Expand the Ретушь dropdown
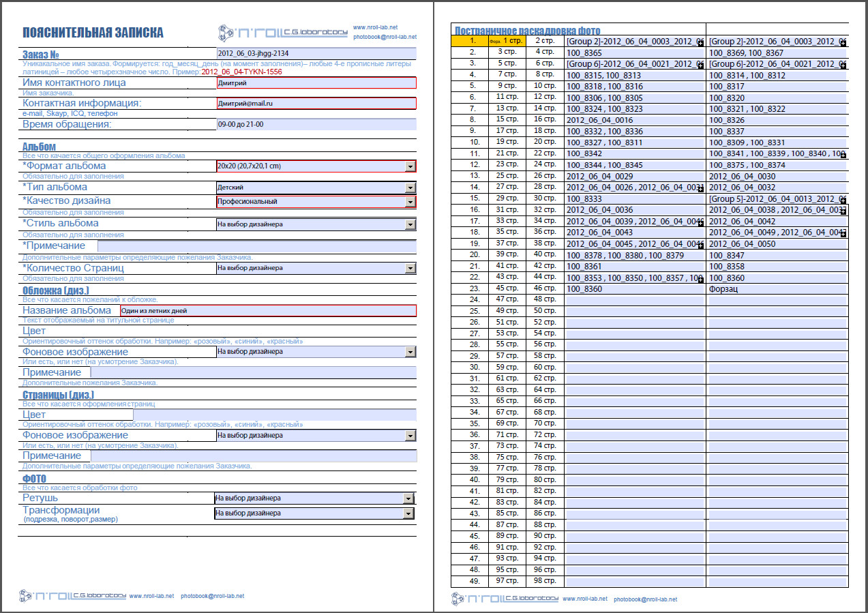 point(408,498)
